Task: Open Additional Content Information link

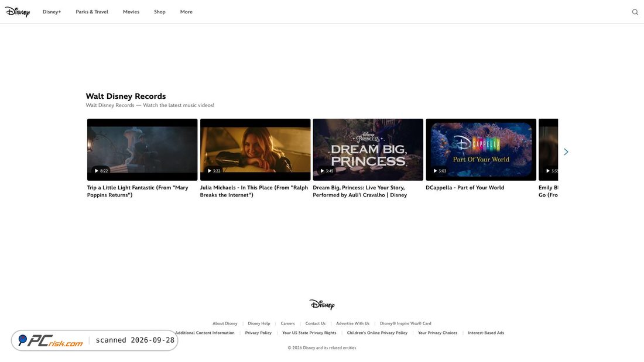Action: (205, 333)
